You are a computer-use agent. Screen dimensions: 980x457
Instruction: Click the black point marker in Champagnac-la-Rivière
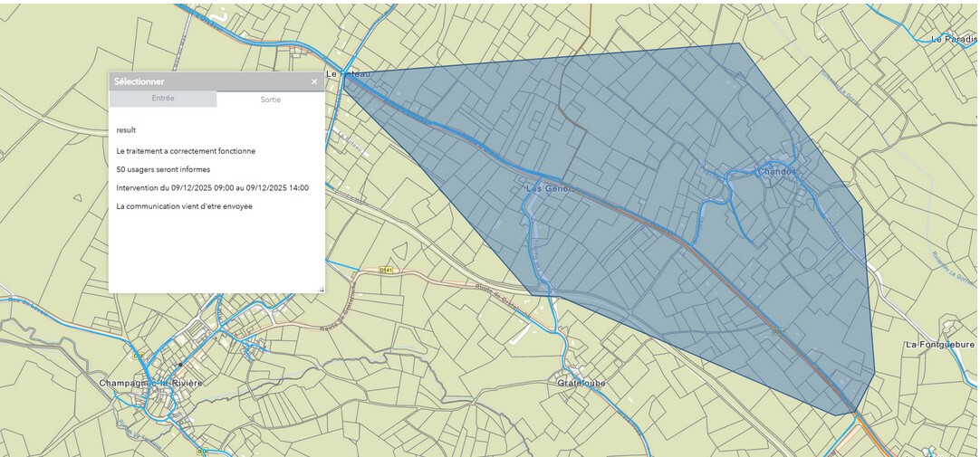pos(180,364)
